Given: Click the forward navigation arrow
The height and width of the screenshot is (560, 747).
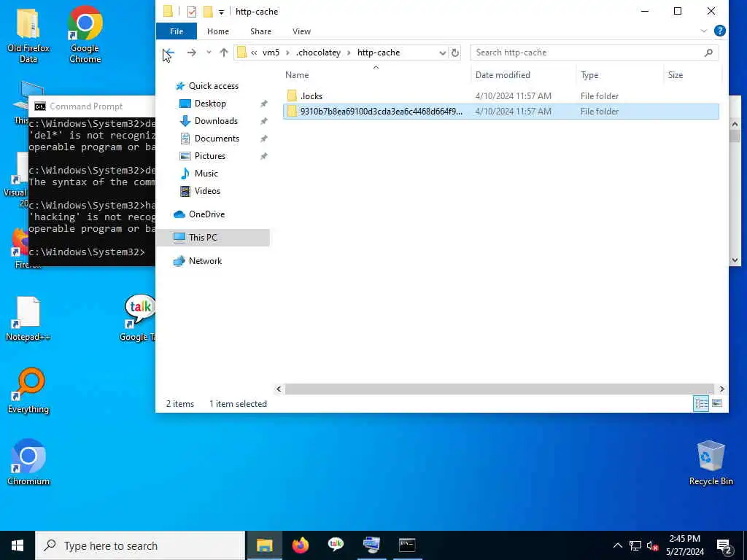Looking at the screenshot, I should (x=192, y=52).
